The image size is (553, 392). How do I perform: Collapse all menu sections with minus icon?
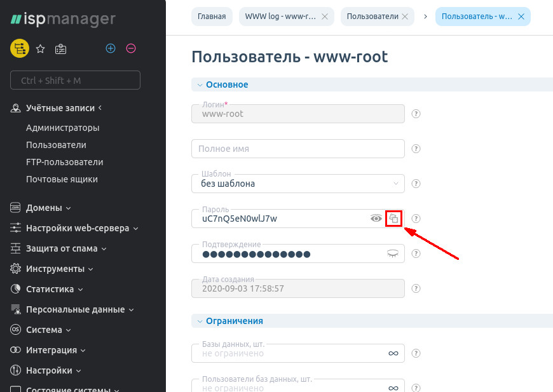click(x=131, y=48)
